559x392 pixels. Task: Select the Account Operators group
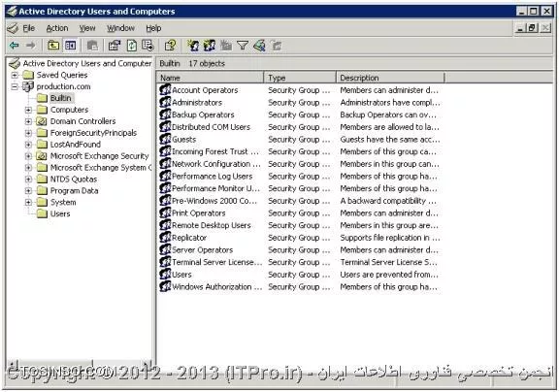click(205, 90)
